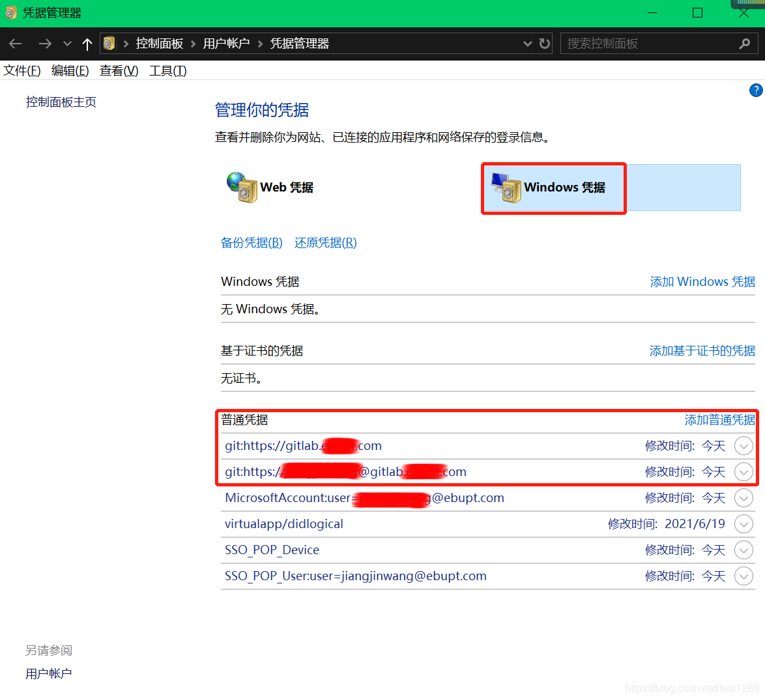Viewport: 765px width, 700px height.
Task: Expand the MicrosoftAccount credential chevron
Action: (743, 498)
